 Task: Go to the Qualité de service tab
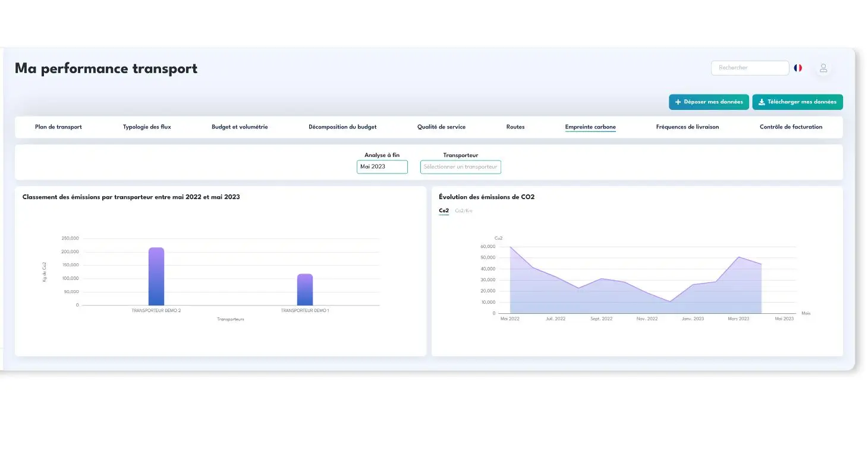coord(441,127)
